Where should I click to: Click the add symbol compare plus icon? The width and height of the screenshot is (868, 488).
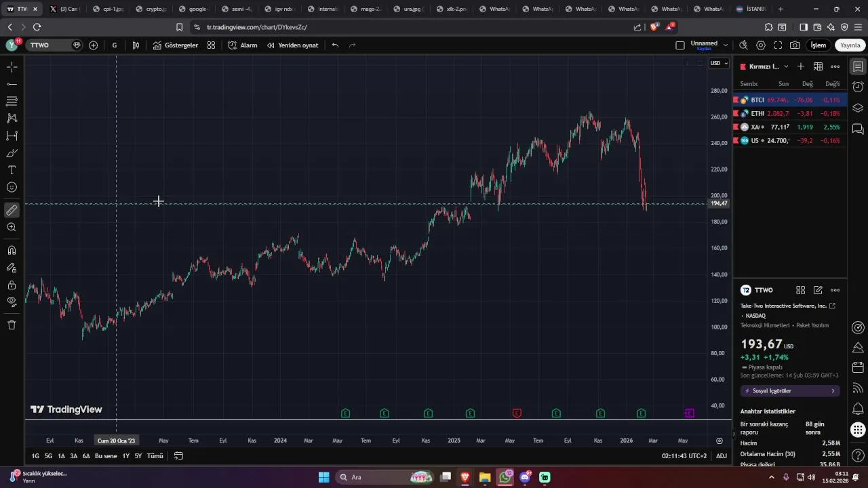(x=93, y=45)
